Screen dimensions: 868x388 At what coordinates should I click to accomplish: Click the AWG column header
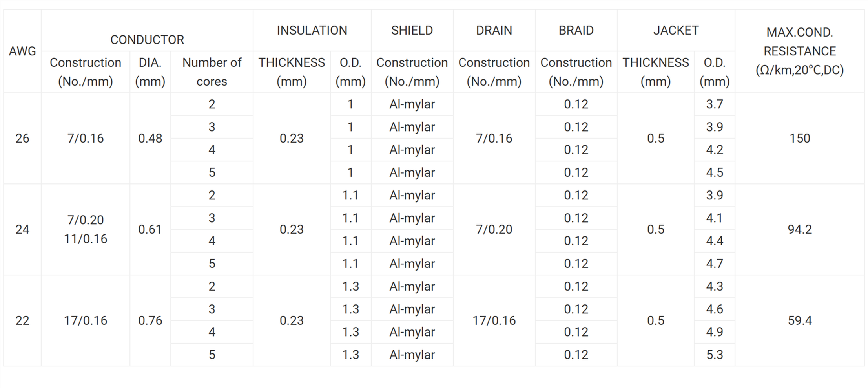22,51
